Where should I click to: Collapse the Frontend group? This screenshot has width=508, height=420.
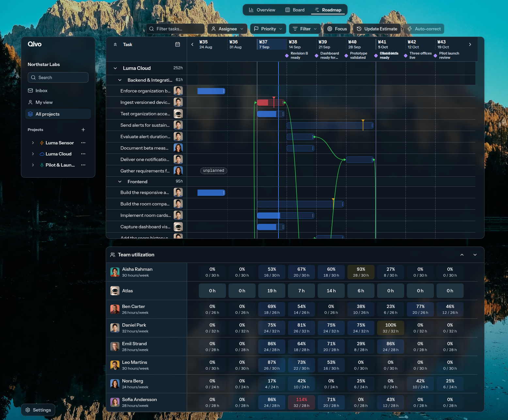pos(120,182)
